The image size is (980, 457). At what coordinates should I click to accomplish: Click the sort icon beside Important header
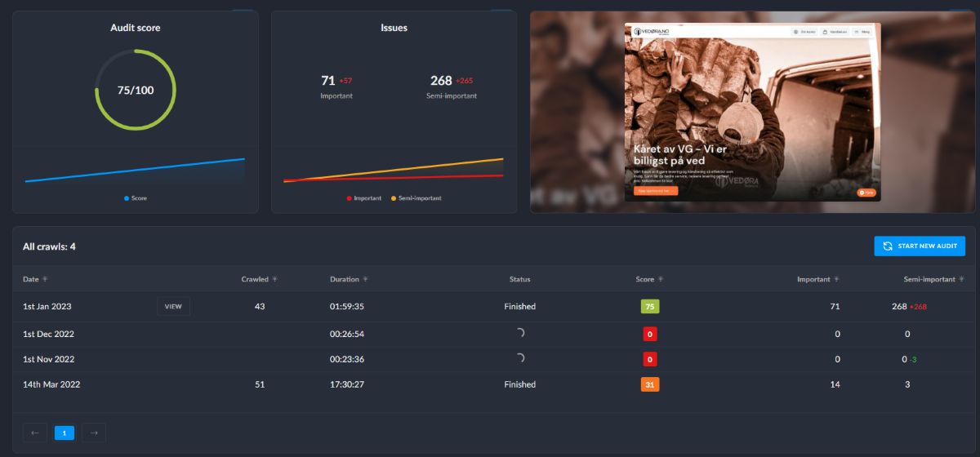[x=836, y=279]
